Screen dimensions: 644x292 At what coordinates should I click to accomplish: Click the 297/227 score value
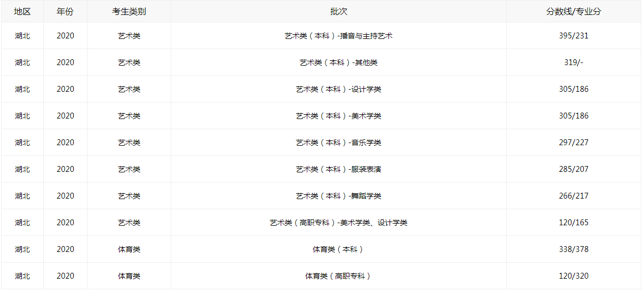[574, 143]
